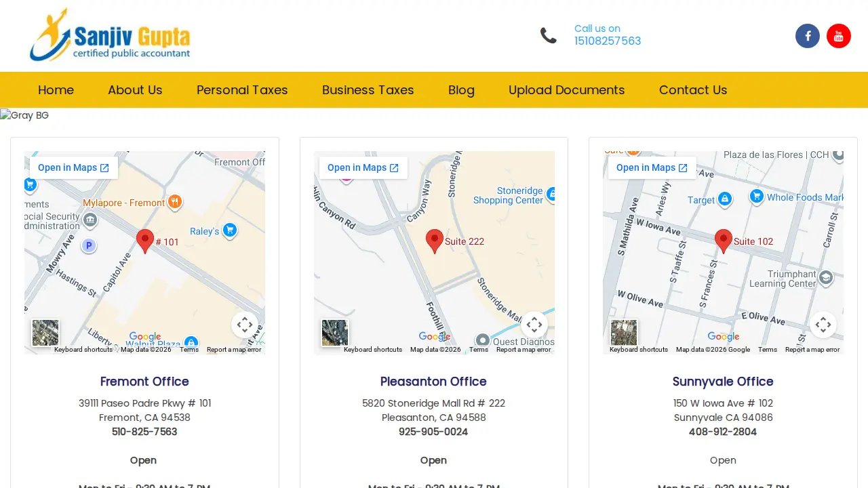Toggle fullscreen on the Sunnyvale map
868x488 pixels.
(823, 325)
